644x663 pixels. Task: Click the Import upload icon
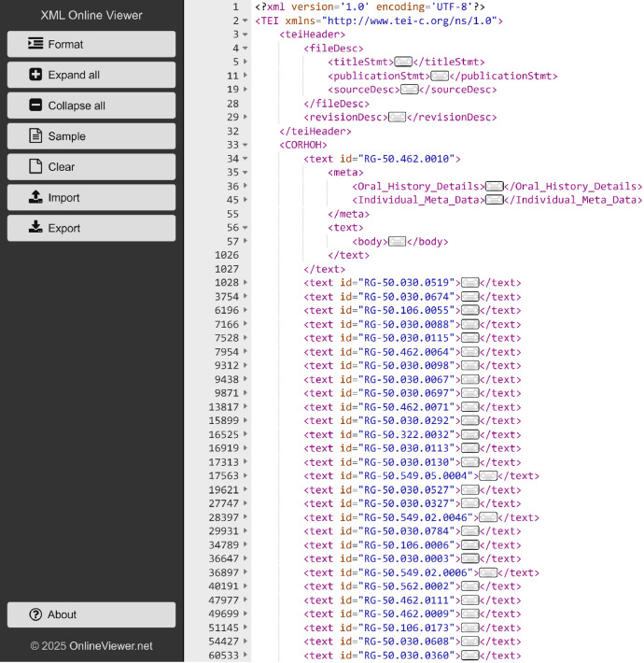point(35,197)
